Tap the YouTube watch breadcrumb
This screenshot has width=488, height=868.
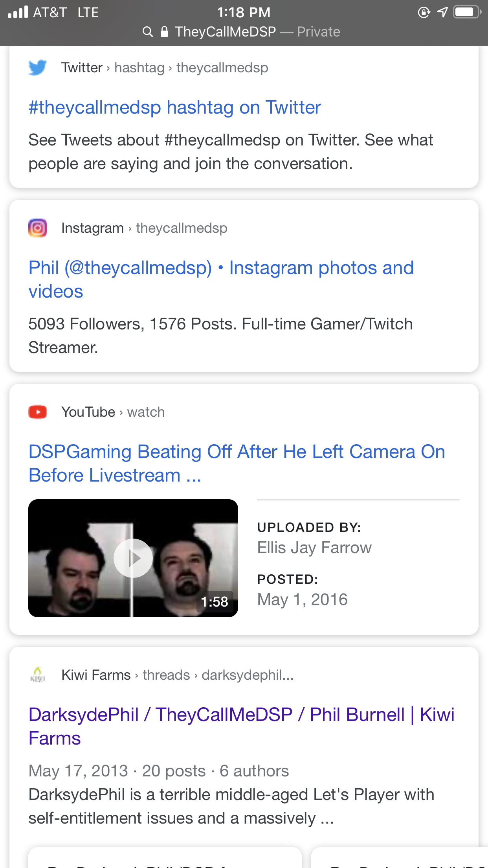tap(113, 412)
